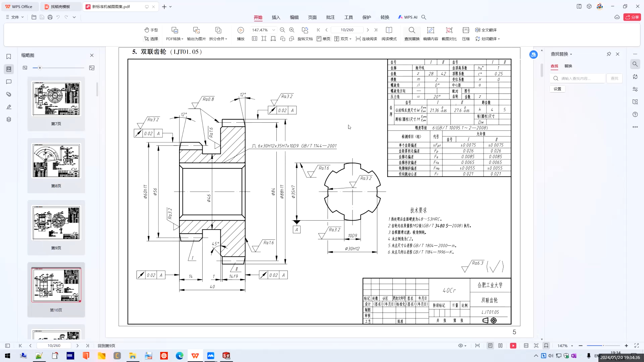Open the PDF转换 conversion tool
Screen dimensions: 644x362
(x=174, y=34)
